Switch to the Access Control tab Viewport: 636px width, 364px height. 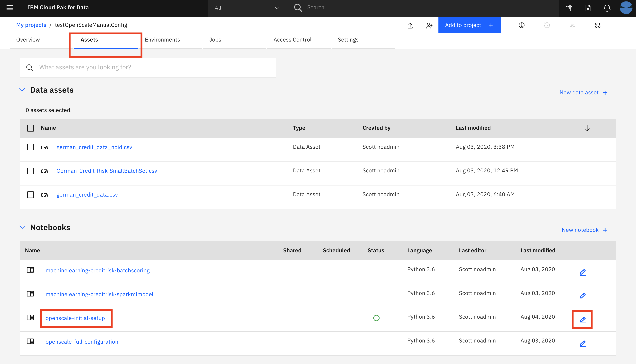coord(292,40)
